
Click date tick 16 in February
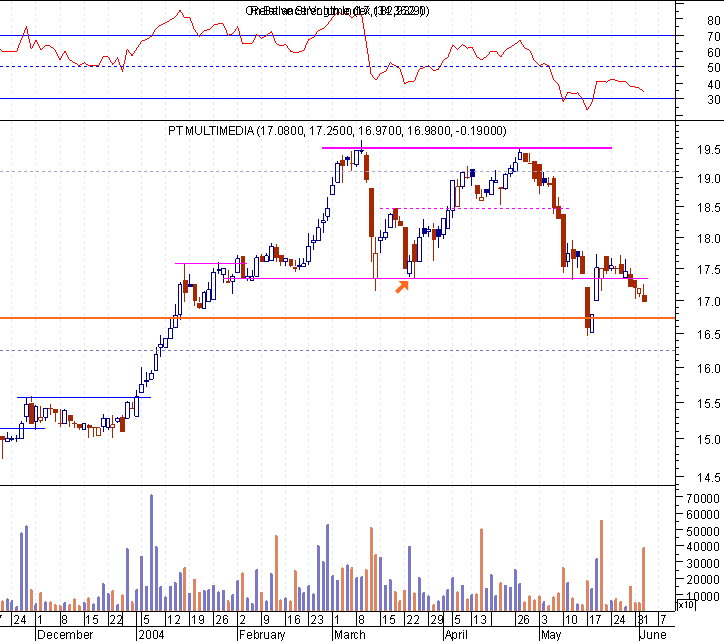(293, 620)
